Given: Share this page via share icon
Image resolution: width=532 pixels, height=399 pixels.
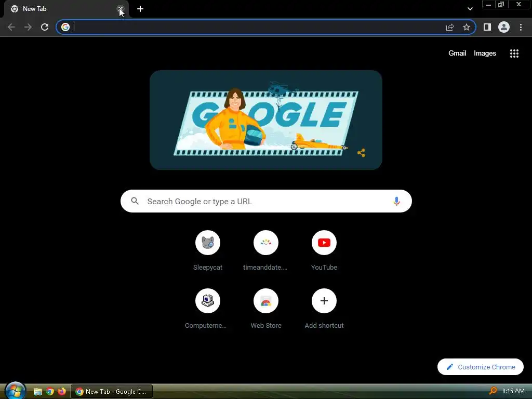Looking at the screenshot, I should click(450, 27).
